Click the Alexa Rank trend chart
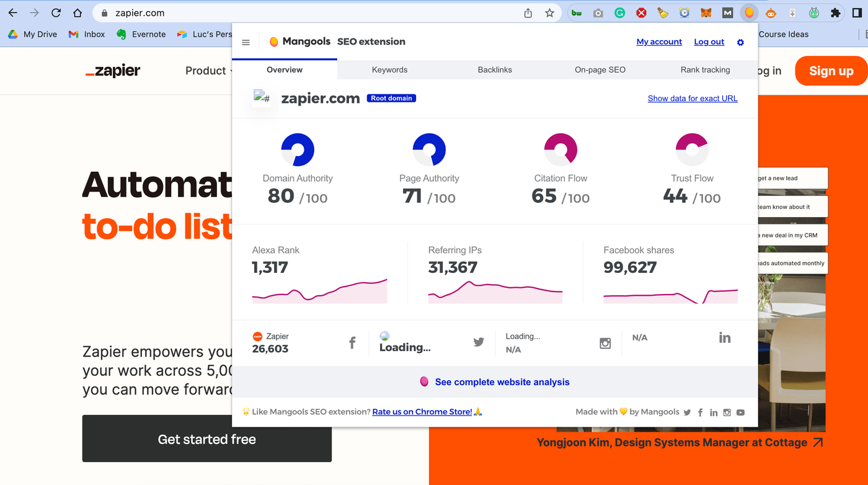Screen dimensions: 868x485 click(x=319, y=291)
